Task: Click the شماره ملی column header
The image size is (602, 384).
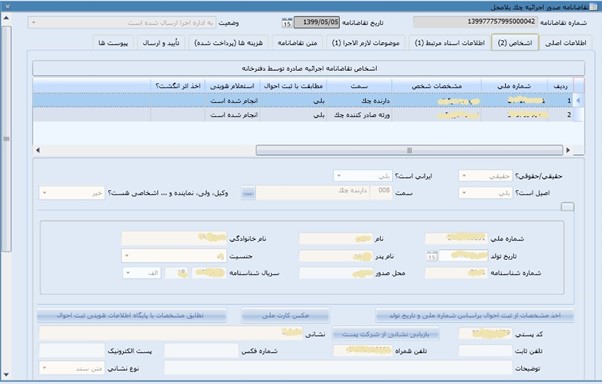Action: click(x=514, y=86)
